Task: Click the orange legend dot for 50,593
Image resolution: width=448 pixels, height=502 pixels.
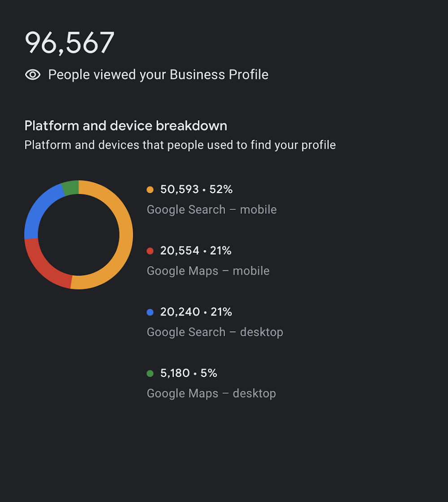Action: 150,190
